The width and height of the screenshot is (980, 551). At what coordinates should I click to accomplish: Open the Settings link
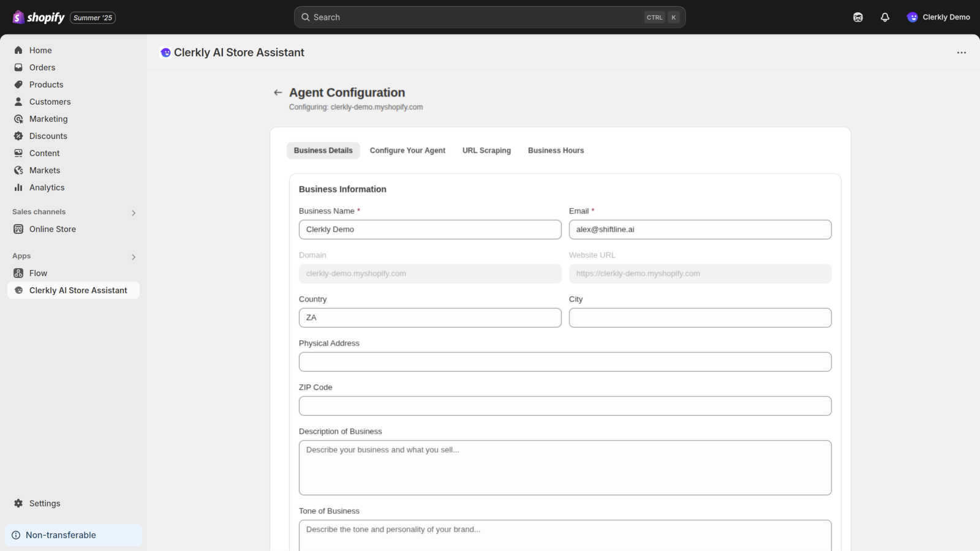tap(73, 503)
